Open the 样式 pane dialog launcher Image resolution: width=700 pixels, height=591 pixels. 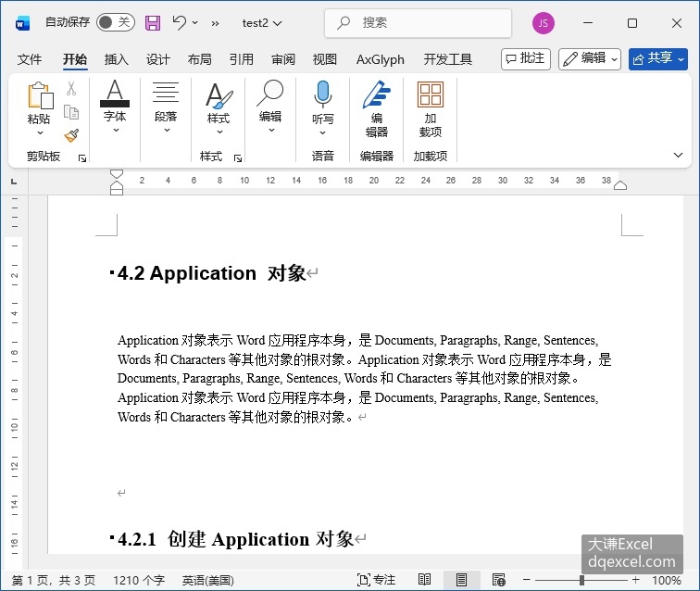(x=238, y=157)
